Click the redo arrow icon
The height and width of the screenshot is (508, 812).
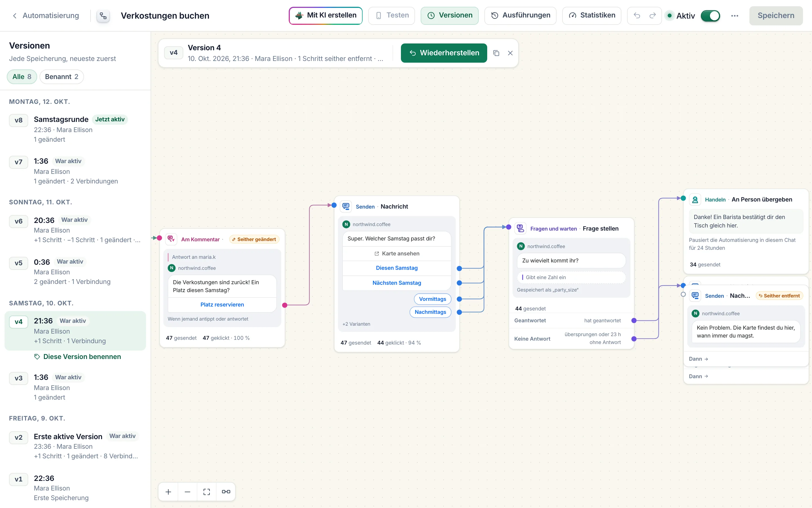point(652,16)
